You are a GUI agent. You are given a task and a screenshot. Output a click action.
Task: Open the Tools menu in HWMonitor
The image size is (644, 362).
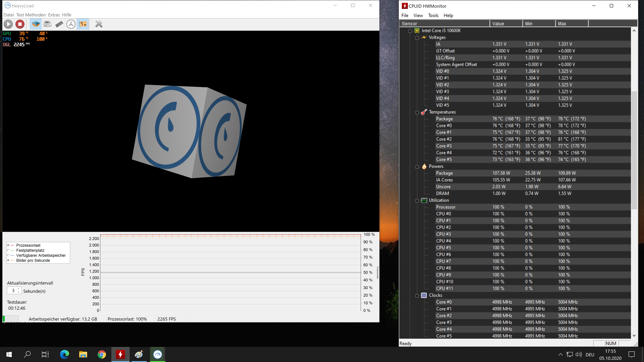pyautogui.click(x=433, y=15)
